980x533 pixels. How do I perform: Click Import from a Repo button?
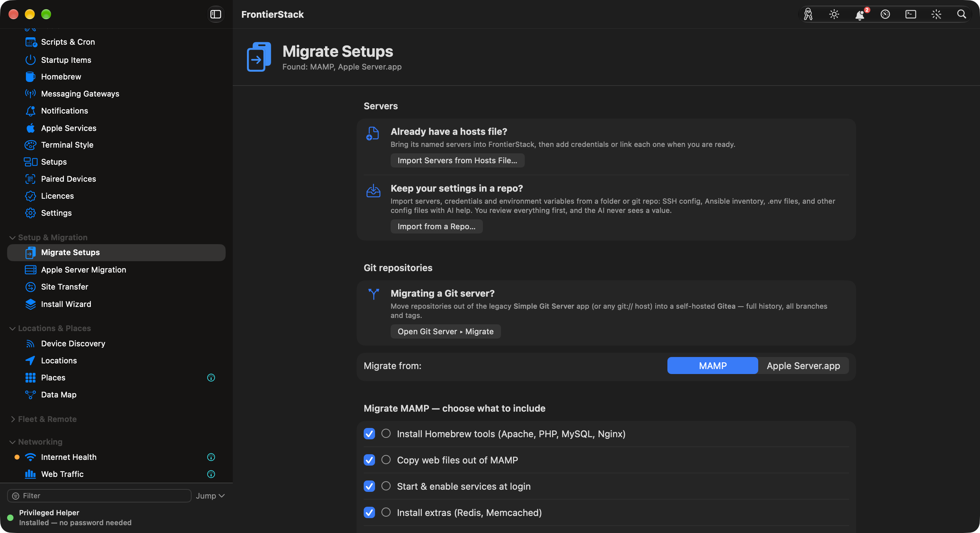click(436, 226)
